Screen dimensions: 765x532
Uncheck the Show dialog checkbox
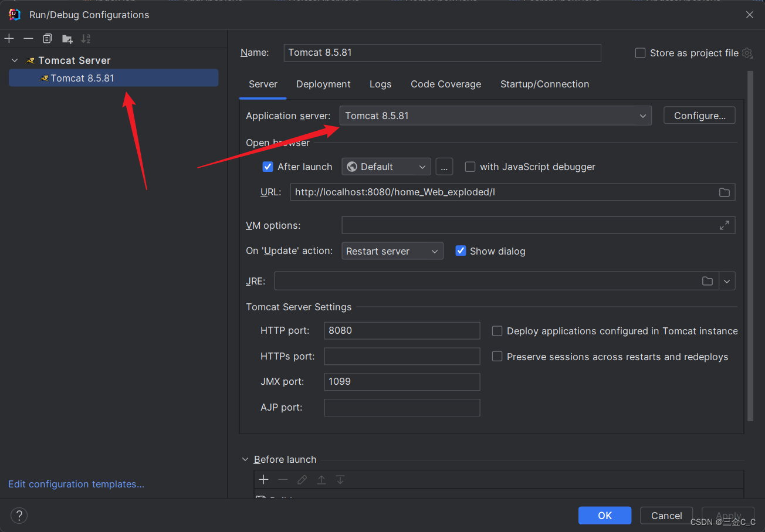pyautogui.click(x=461, y=251)
